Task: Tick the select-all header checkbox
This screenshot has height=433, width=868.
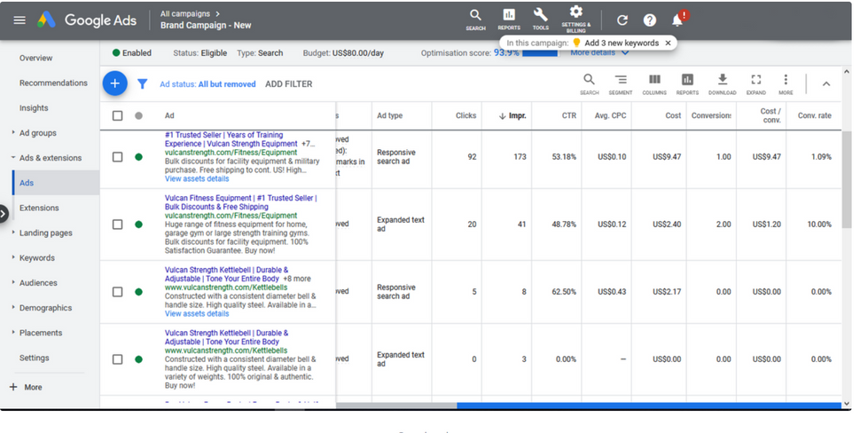Action: coord(117,115)
